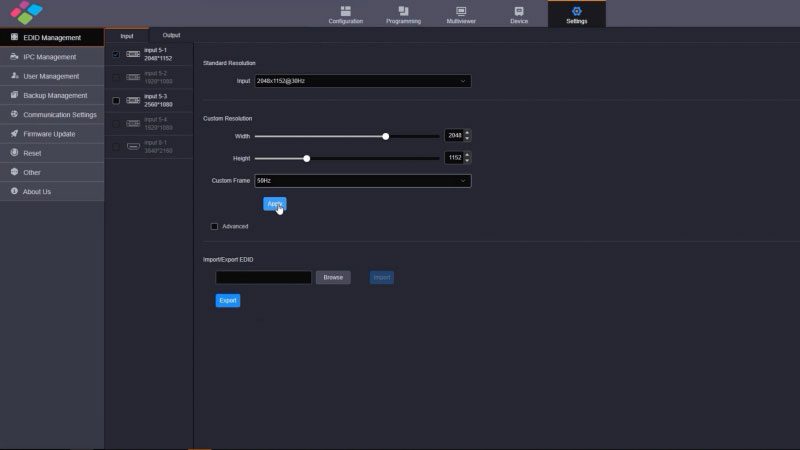Click the Export button

click(x=228, y=300)
